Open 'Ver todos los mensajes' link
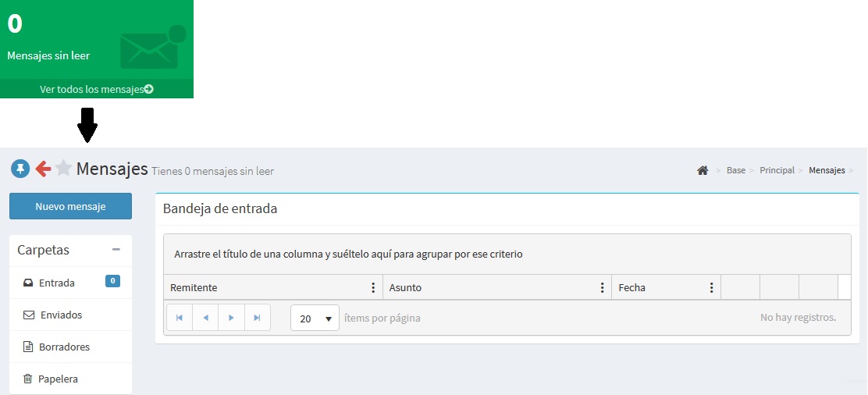868x395 pixels. 96,89
